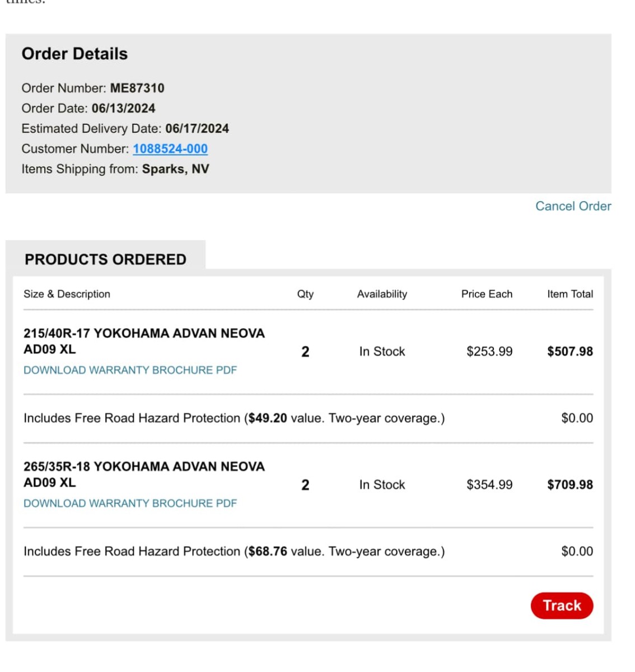Click the $507.98 item total
This screenshot has height=672, width=635.
pos(569,352)
